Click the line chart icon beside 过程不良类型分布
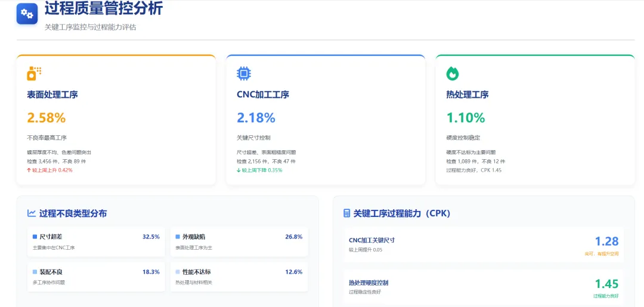This screenshot has height=307, width=644. click(31, 213)
